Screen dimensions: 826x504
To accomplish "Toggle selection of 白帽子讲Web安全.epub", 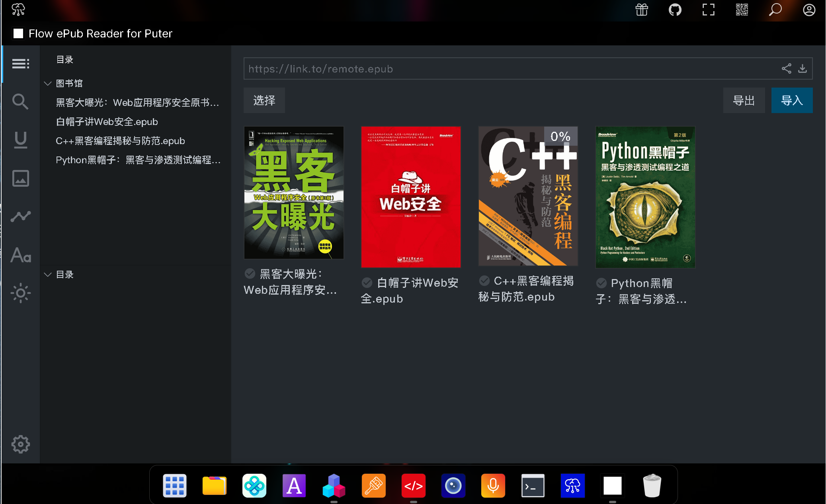I will tap(367, 283).
